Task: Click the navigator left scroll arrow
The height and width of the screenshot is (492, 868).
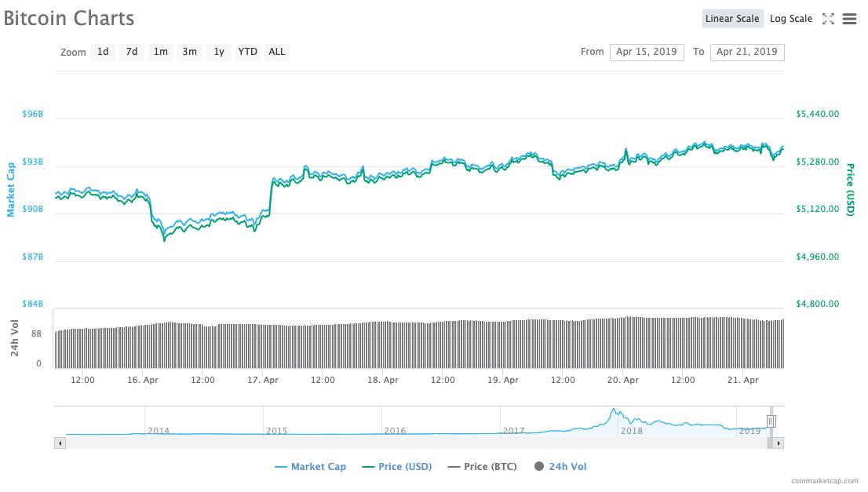Action: [x=60, y=443]
